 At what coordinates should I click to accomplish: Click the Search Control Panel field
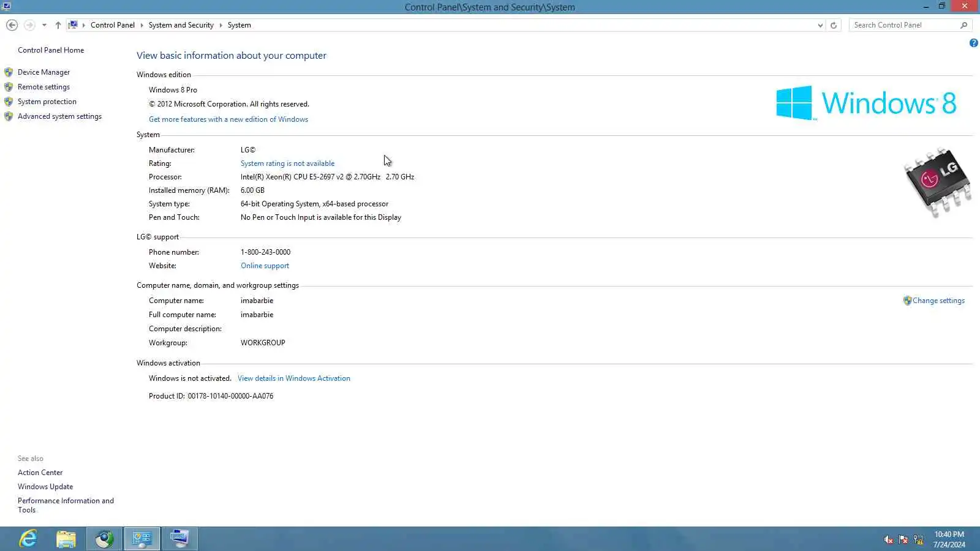(904, 25)
